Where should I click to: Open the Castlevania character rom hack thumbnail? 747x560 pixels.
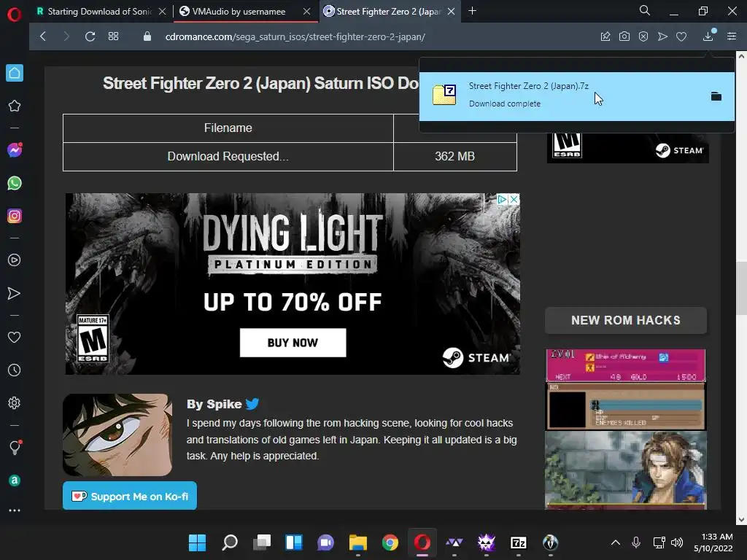[x=625, y=470]
